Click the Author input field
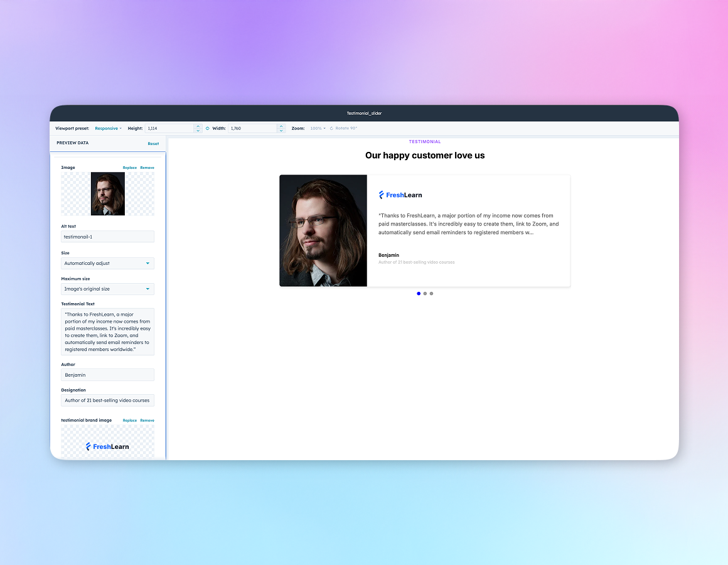Viewport: 728px width, 565px height. (x=107, y=375)
